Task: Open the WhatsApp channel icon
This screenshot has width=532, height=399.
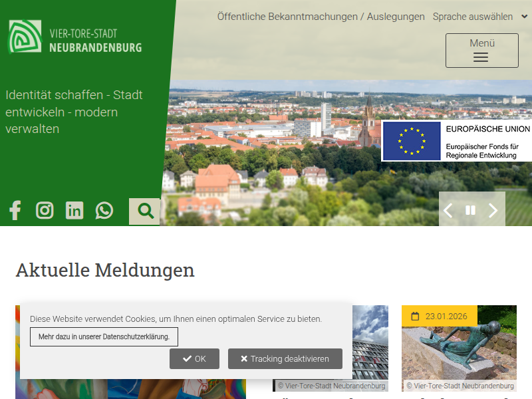Action: (104, 211)
